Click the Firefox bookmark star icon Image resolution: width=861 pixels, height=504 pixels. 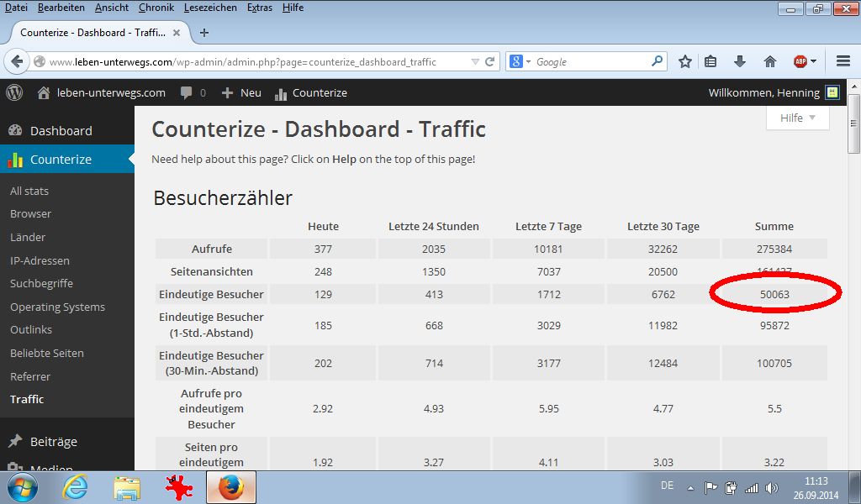(685, 61)
